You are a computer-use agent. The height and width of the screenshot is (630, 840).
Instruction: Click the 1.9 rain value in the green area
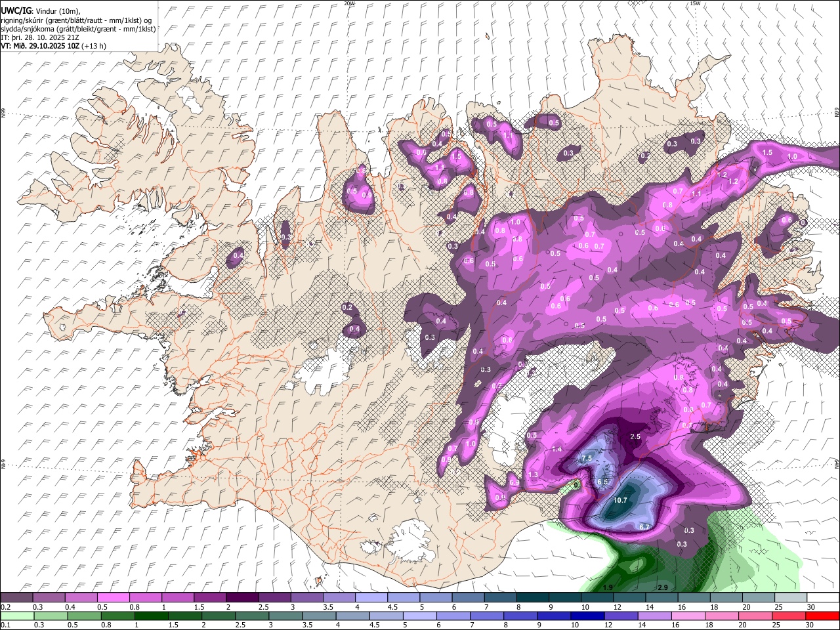coord(608,587)
